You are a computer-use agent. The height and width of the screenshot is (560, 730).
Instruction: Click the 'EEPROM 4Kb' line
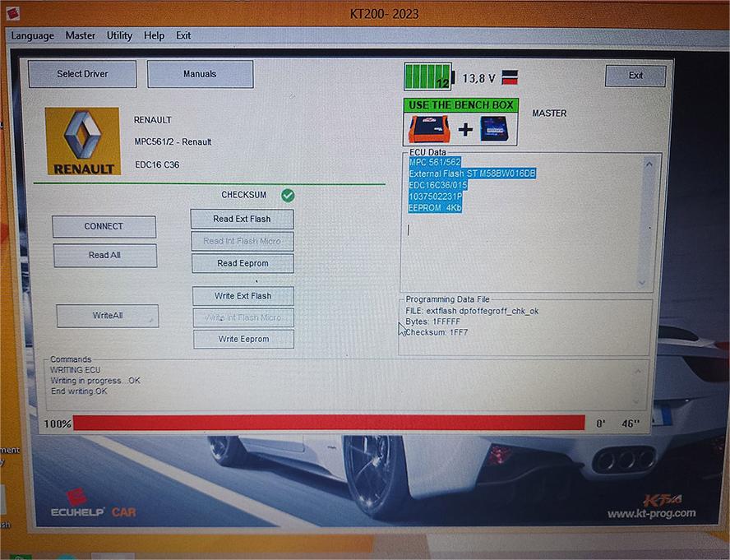(435, 208)
